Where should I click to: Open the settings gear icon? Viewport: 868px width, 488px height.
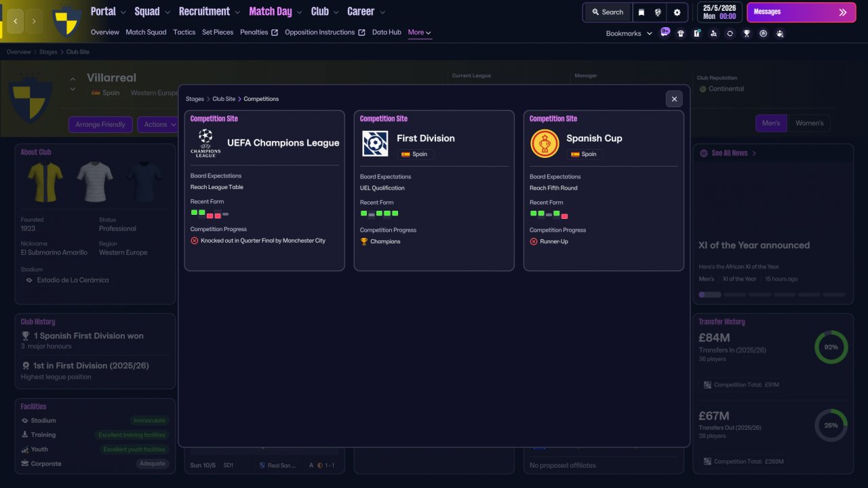[677, 12]
